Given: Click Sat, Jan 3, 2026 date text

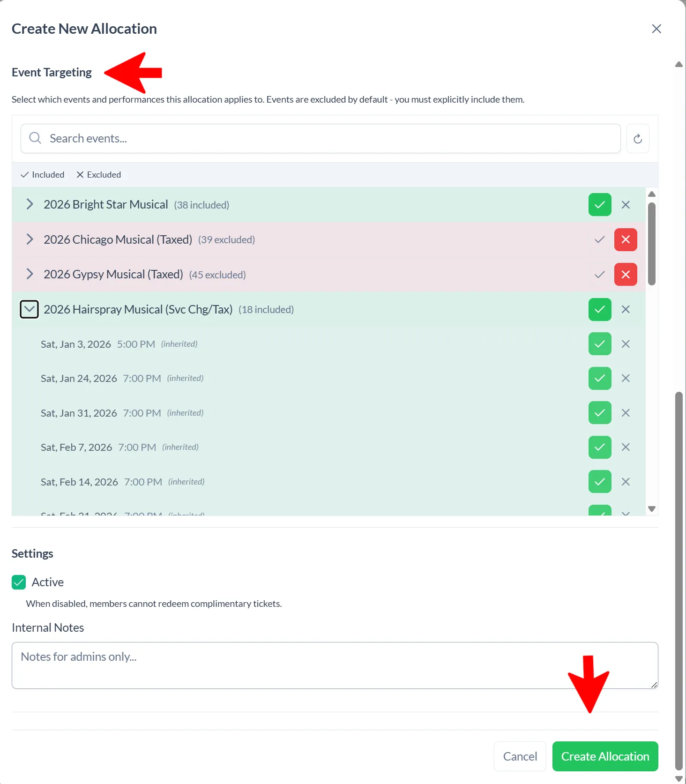Looking at the screenshot, I should pos(76,344).
